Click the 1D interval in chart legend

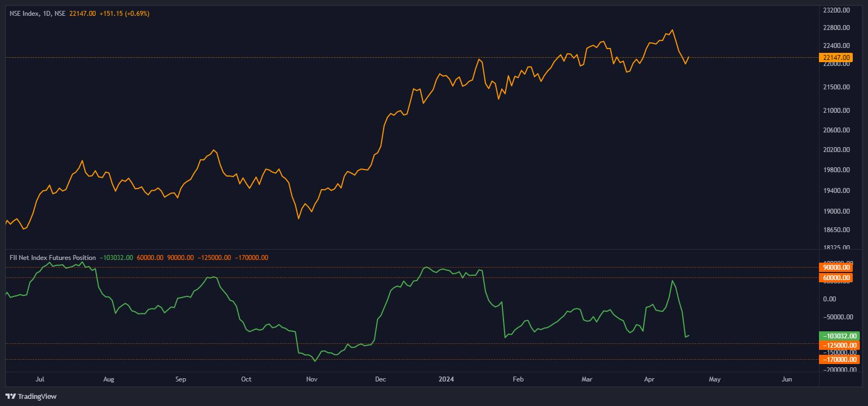point(46,14)
